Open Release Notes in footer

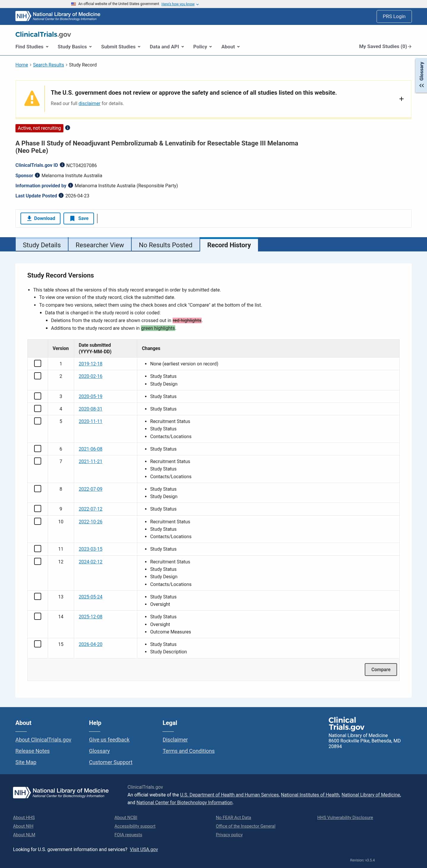(x=32, y=751)
